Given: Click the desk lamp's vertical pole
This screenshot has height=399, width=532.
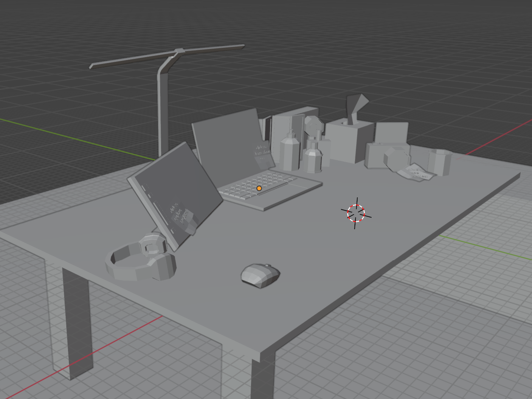Looking at the screenshot, I should click(163, 115).
